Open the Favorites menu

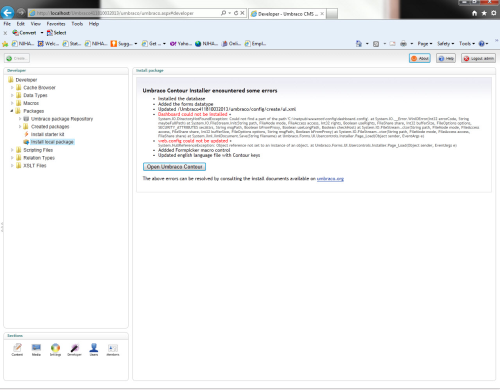click(x=56, y=24)
